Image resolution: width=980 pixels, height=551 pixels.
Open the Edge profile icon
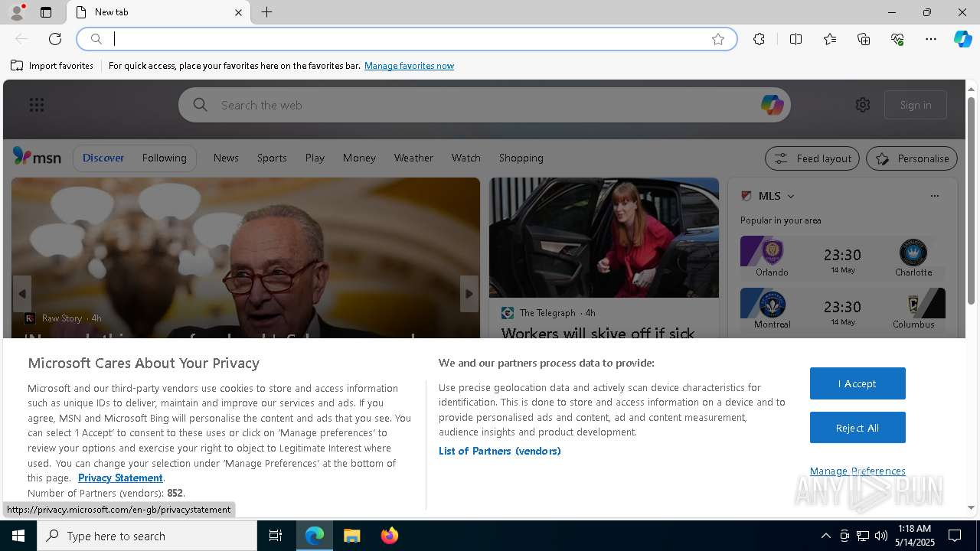16,12
